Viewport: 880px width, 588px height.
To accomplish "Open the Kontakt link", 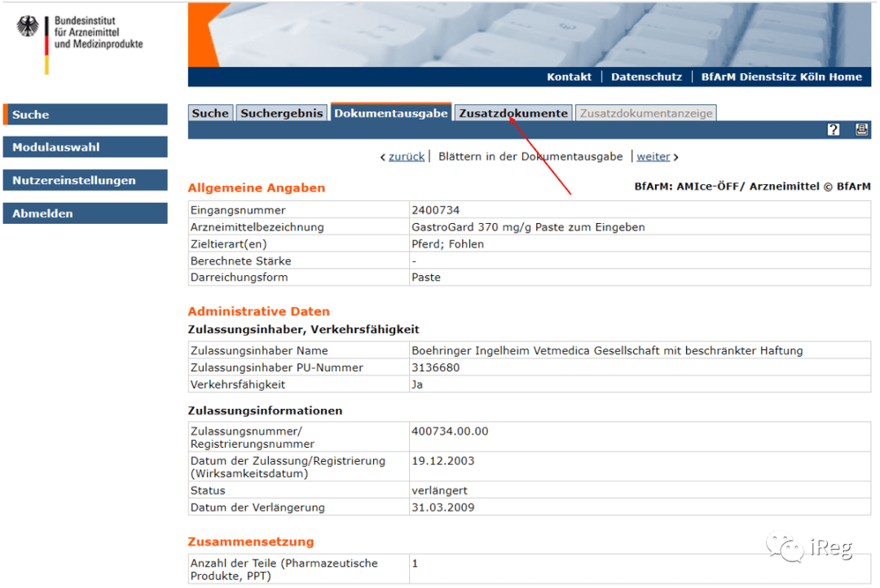I will click(x=569, y=77).
